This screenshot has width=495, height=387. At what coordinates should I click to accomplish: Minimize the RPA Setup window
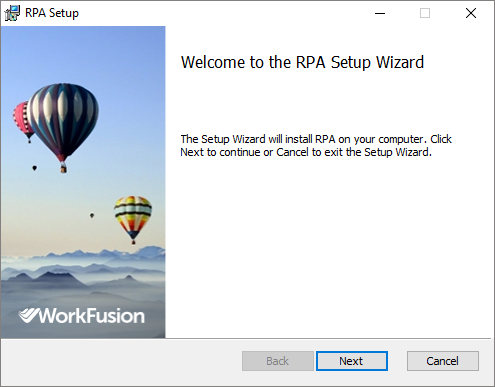coord(380,13)
